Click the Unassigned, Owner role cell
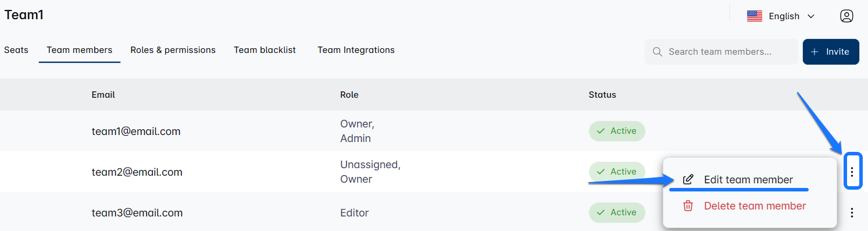Screen dimensions: 868x231 click(x=370, y=172)
